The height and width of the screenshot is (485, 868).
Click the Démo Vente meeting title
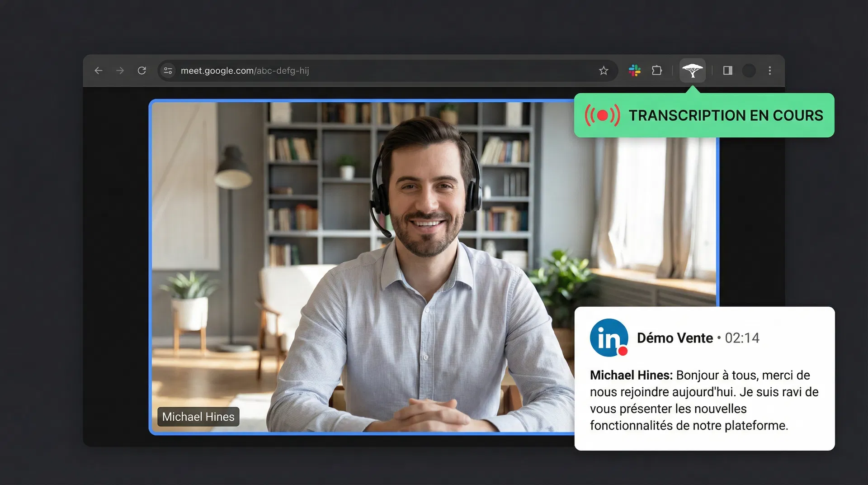pos(675,338)
